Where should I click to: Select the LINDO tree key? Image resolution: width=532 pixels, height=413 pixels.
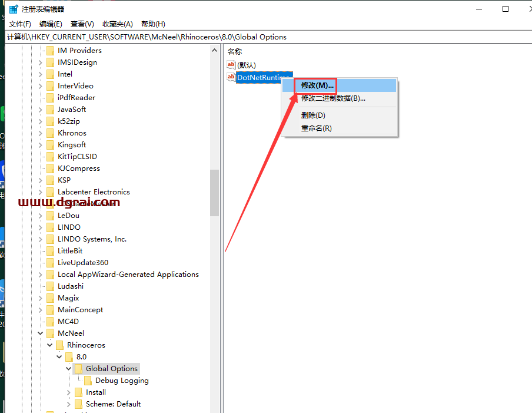(x=69, y=227)
